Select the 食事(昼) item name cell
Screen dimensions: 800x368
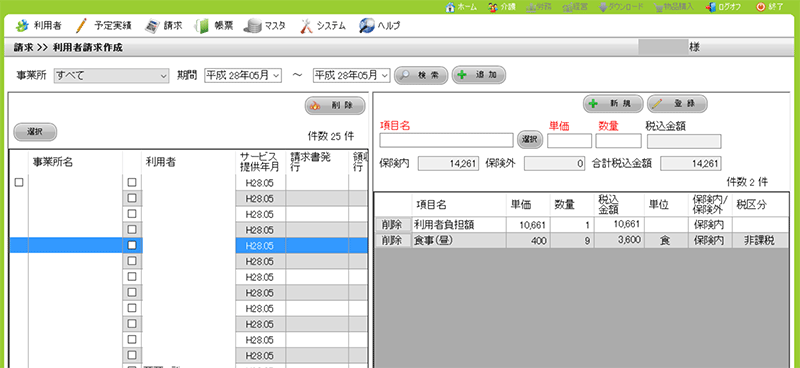(x=459, y=241)
